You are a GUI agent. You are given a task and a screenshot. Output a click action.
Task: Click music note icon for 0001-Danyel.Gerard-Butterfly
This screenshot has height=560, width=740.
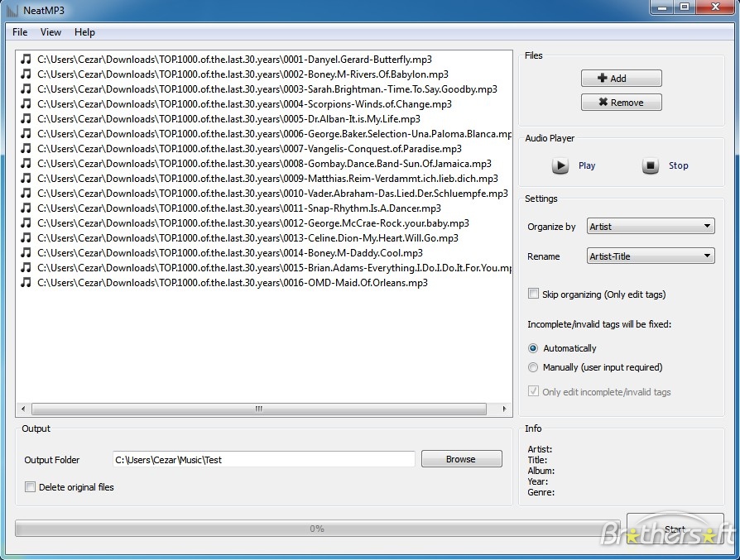26,59
